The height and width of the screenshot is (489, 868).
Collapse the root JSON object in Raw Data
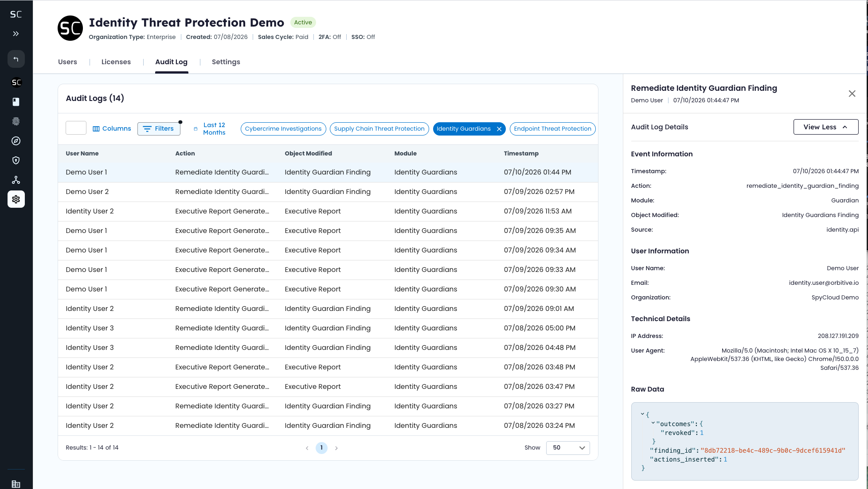(642, 415)
